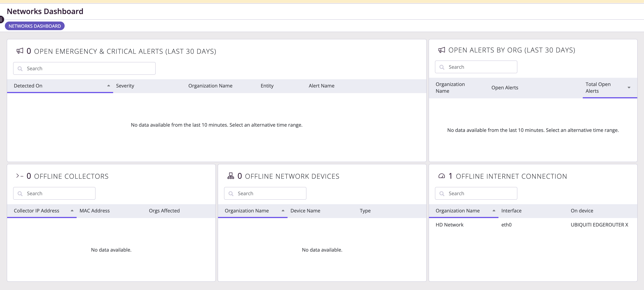Click megaphone icon beside Open Emergency & Critical Alerts
The width and height of the screenshot is (644, 290).
(20, 51)
